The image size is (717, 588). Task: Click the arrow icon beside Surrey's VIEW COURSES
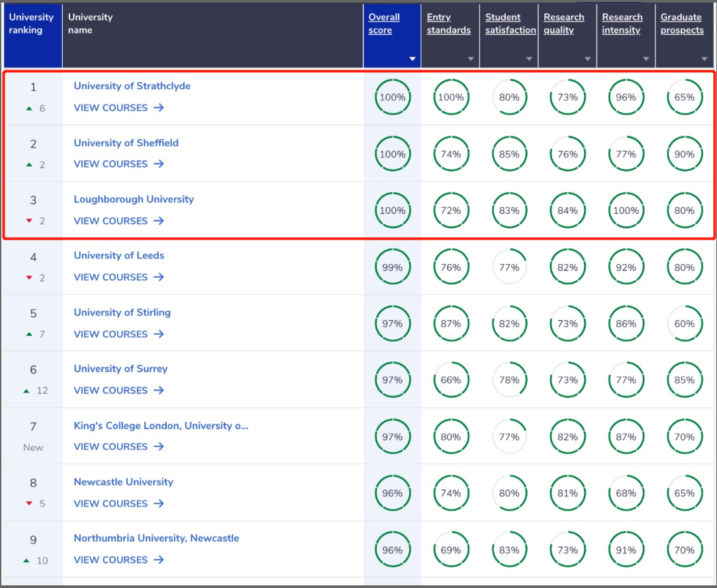point(159,391)
